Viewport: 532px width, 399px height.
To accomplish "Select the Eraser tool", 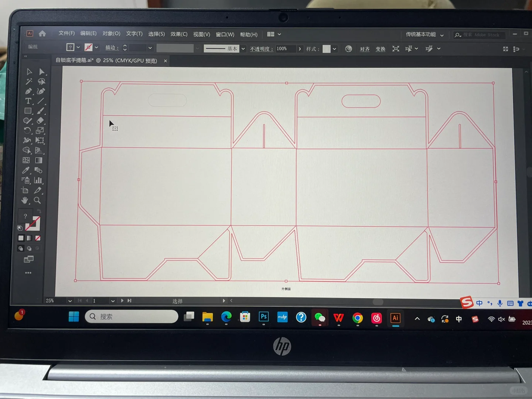I will [x=40, y=120].
